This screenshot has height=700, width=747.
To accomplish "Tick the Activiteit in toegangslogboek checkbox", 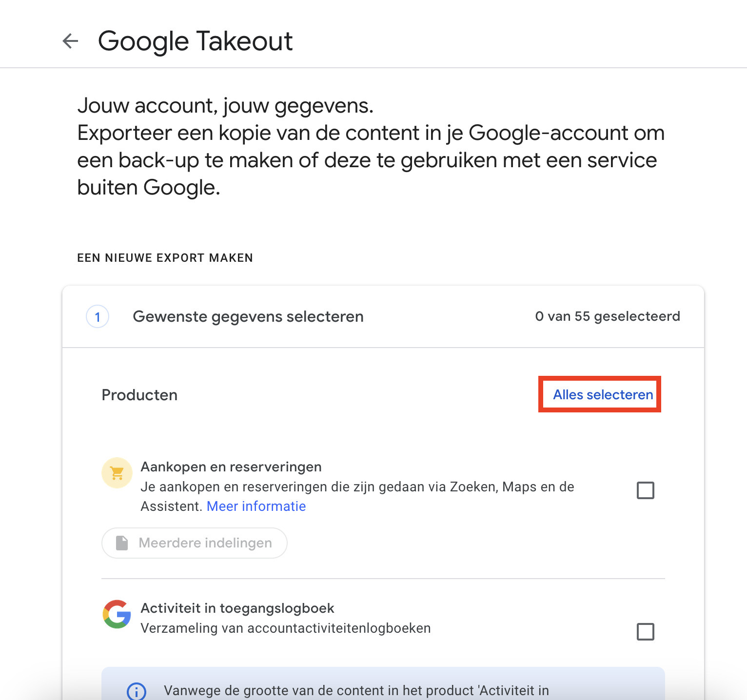I will pyautogui.click(x=646, y=632).
